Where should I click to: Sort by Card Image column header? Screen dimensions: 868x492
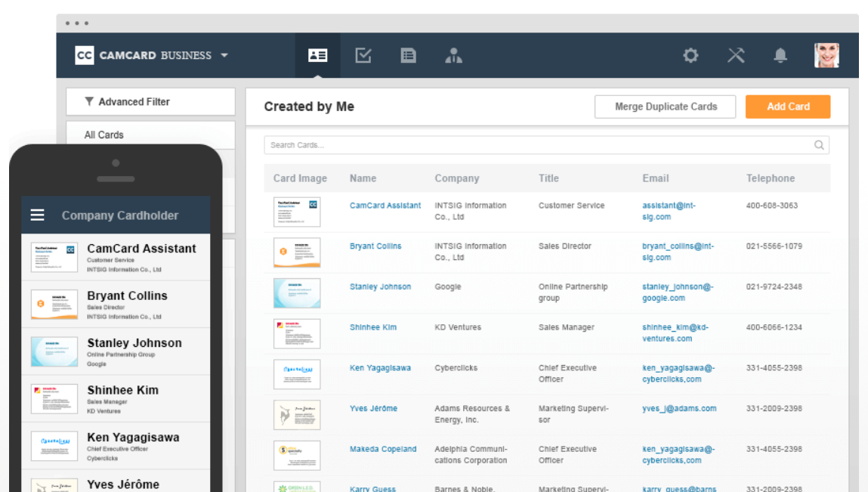[x=300, y=178]
